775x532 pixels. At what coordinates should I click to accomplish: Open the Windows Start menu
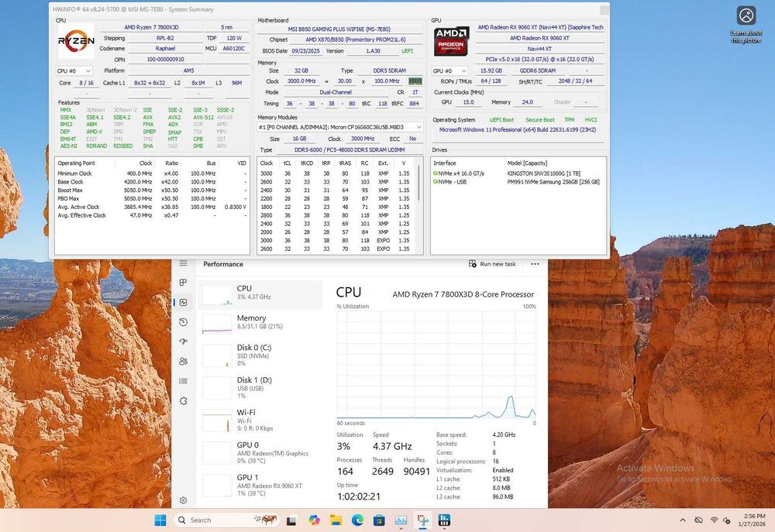[160, 520]
